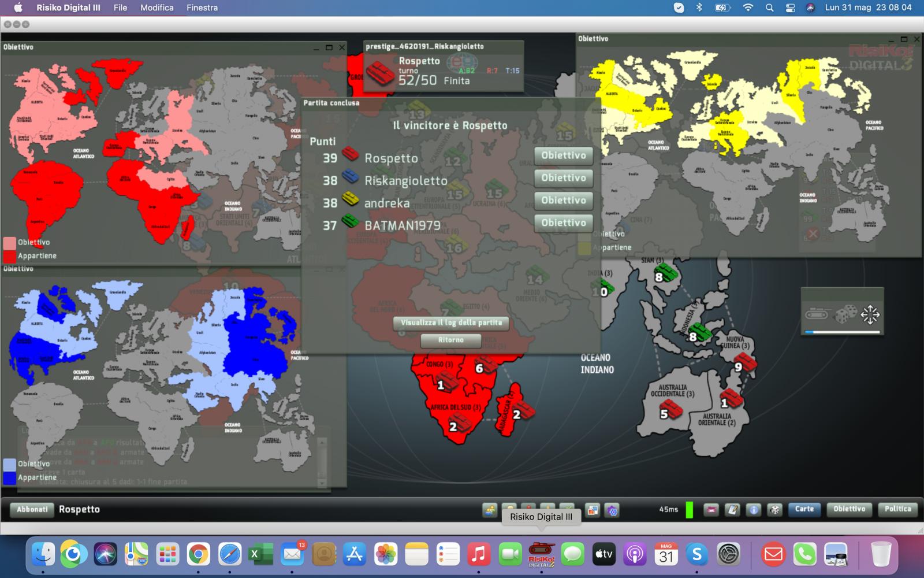Select the two-dice attack icon in action panel
This screenshot has width=924, height=578.
point(845,315)
